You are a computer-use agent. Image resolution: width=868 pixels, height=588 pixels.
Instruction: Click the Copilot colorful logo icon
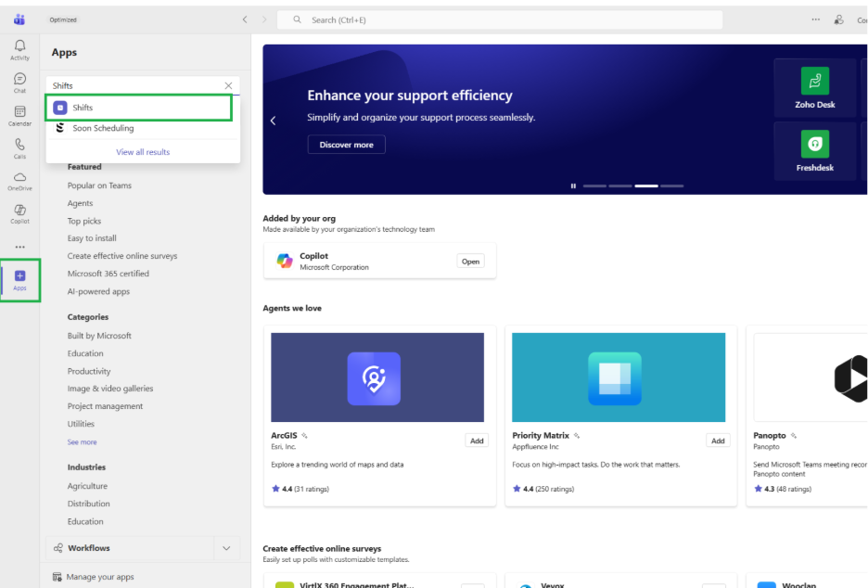(x=285, y=261)
